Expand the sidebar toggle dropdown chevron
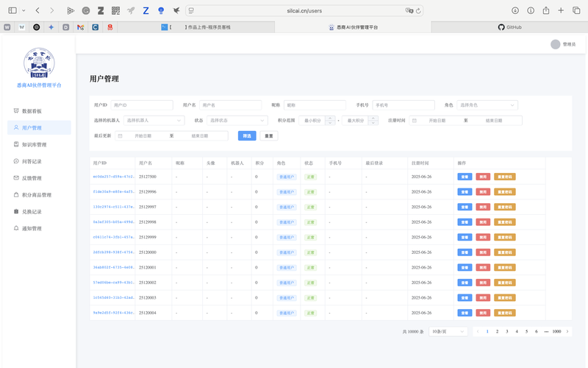The width and height of the screenshot is (588, 368). pos(24,10)
